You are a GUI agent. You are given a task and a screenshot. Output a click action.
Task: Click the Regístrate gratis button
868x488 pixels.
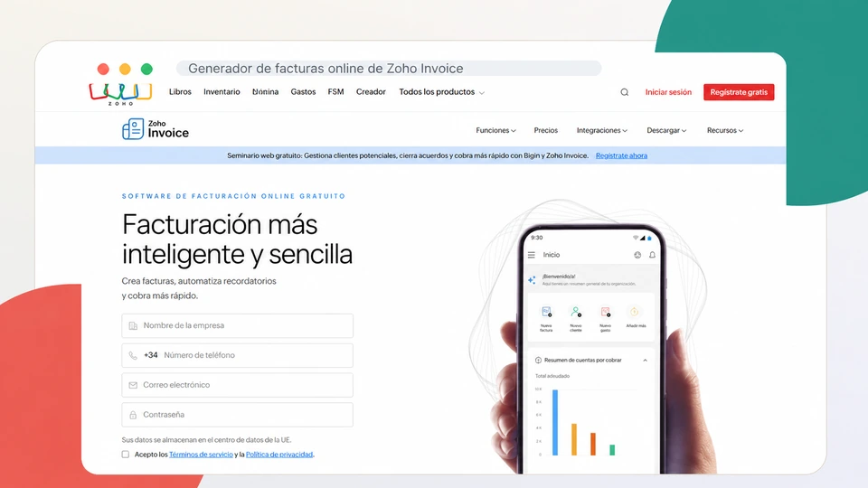739,92
